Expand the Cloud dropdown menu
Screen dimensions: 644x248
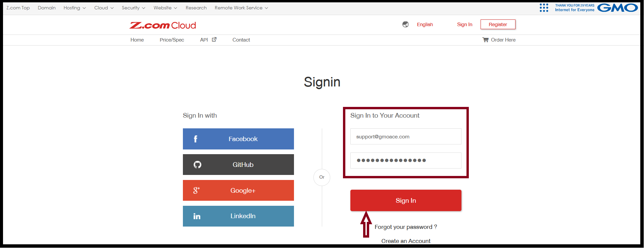point(104,8)
